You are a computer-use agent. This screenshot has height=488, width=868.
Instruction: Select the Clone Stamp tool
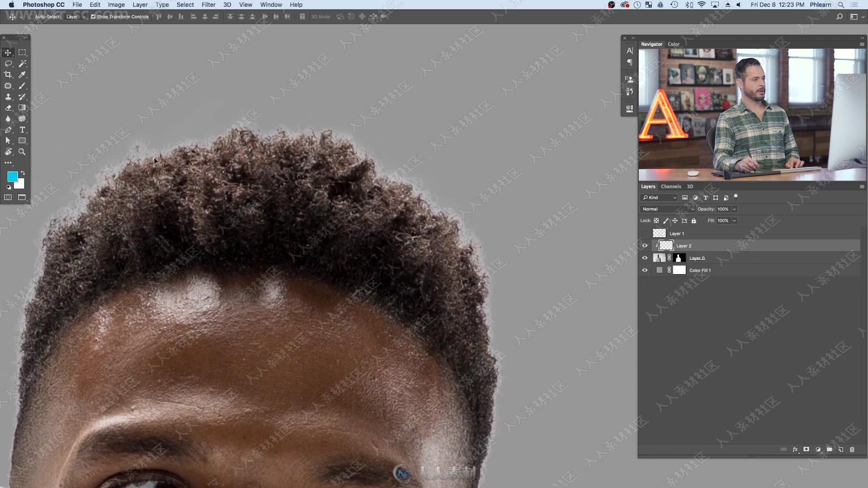(x=8, y=97)
